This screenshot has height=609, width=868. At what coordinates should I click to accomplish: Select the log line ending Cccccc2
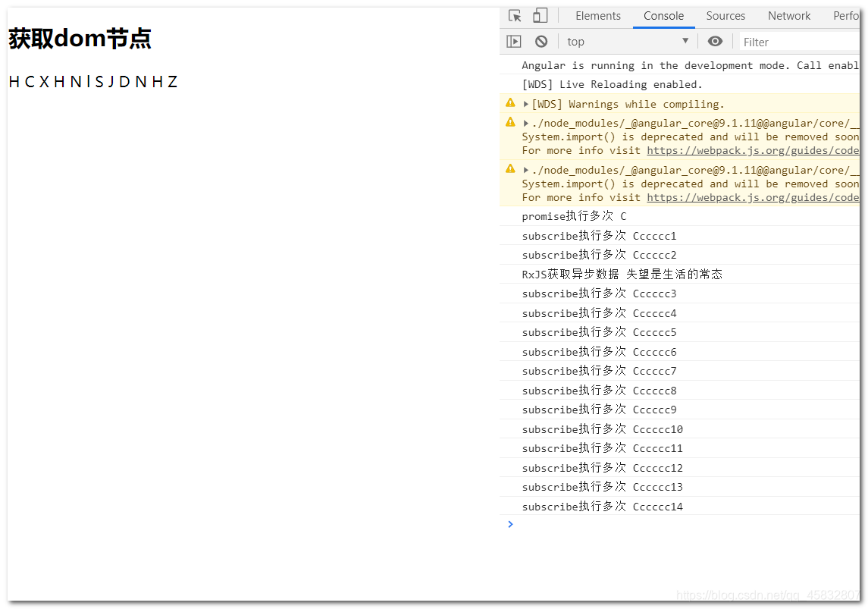click(x=680, y=255)
